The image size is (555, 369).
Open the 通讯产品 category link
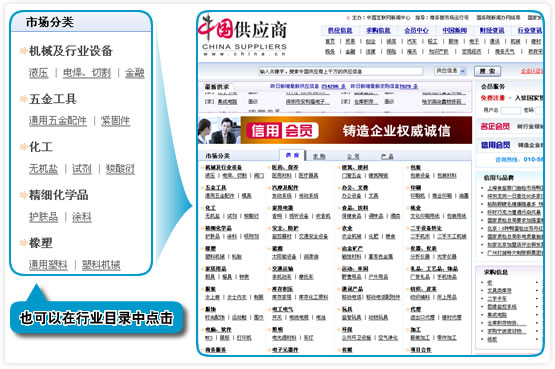coord(352,289)
